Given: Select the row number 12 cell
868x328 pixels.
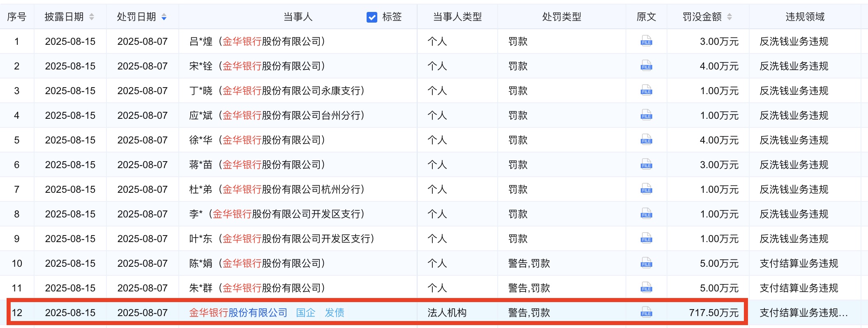Looking at the screenshot, I should click(x=17, y=313).
